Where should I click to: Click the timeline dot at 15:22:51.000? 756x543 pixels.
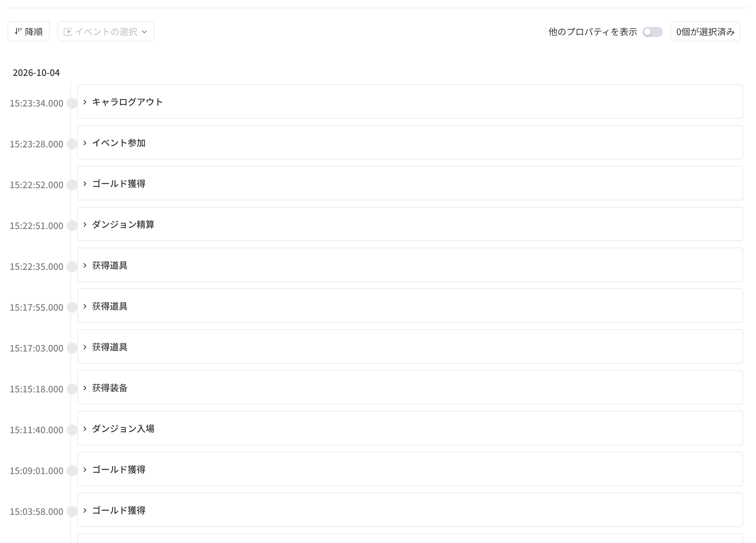coord(72,226)
